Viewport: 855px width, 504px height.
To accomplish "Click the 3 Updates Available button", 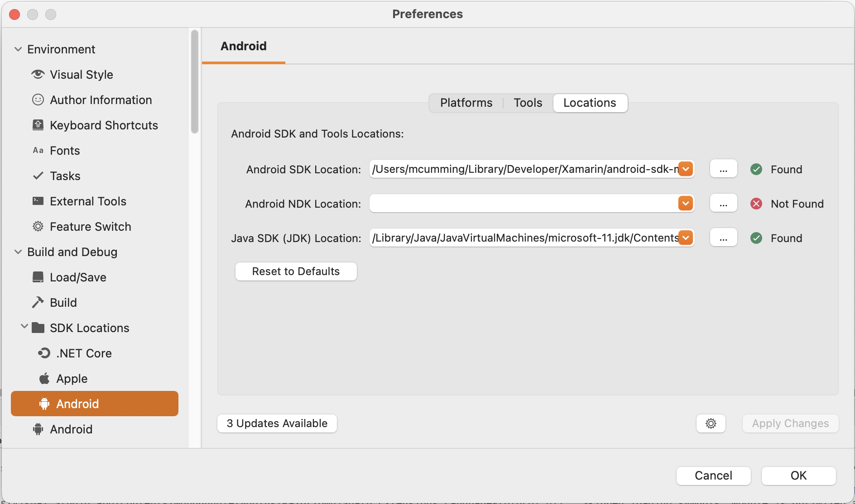I will (277, 423).
